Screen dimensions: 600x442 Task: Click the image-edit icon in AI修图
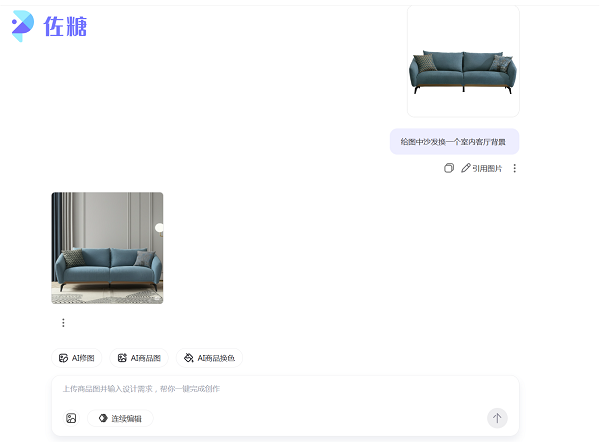(64, 358)
